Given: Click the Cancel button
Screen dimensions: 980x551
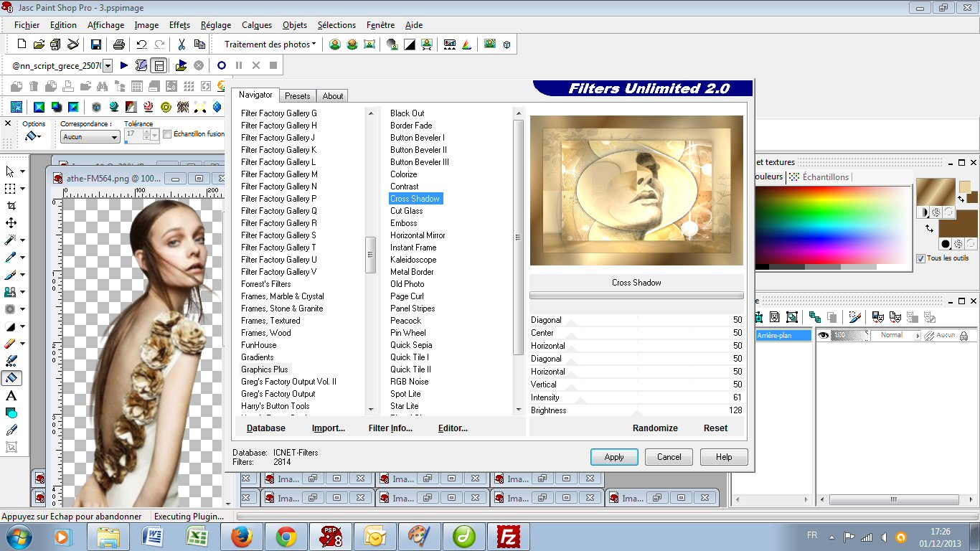Looking at the screenshot, I should pyautogui.click(x=669, y=457).
